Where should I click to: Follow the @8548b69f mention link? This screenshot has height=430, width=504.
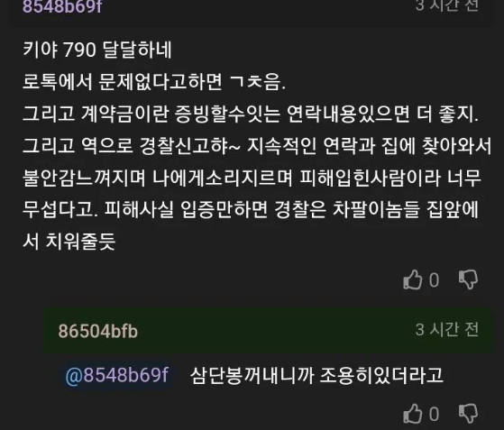pyautogui.click(x=116, y=375)
